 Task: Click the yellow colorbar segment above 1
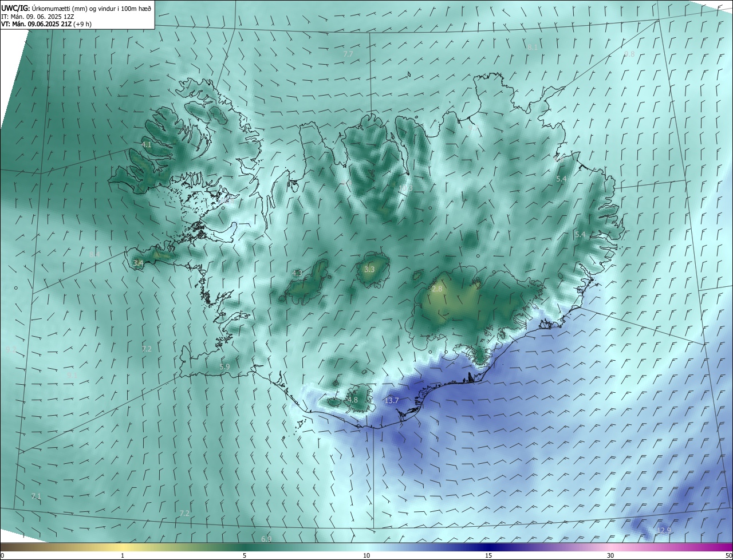tap(123, 547)
